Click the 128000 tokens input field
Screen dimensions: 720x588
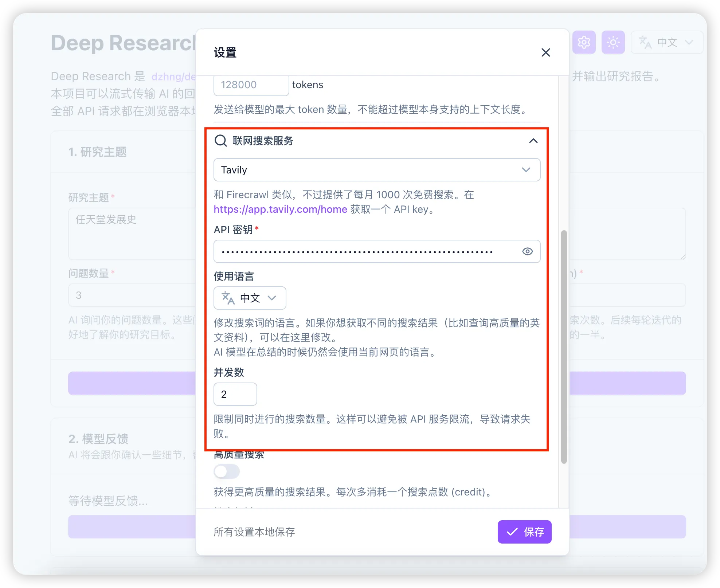[251, 85]
